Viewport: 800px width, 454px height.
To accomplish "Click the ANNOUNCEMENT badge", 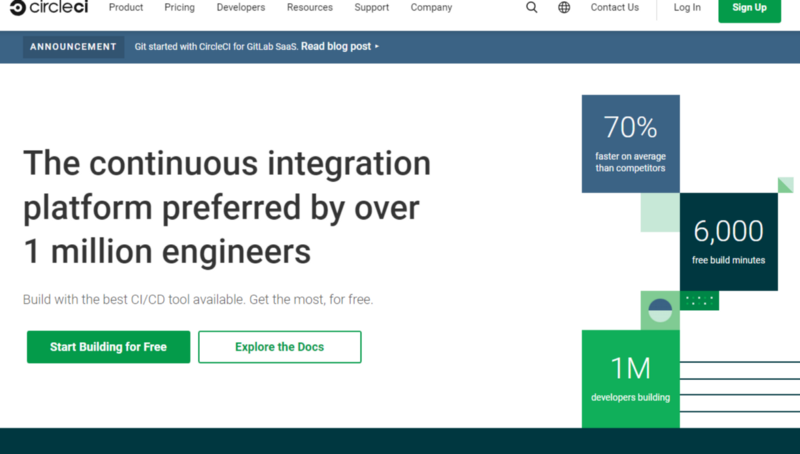I will coord(73,46).
